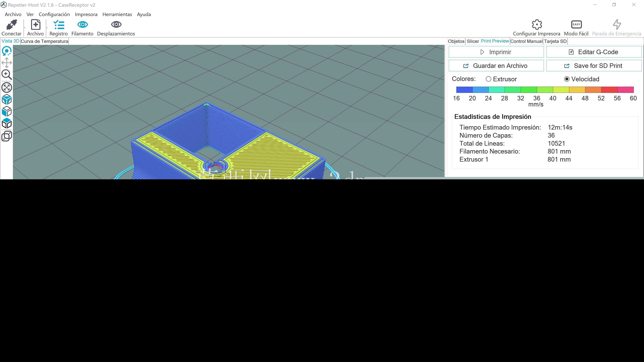Screen dimensions: 644x362
Task: Click the Filamento Necesario label
Action: (490, 151)
